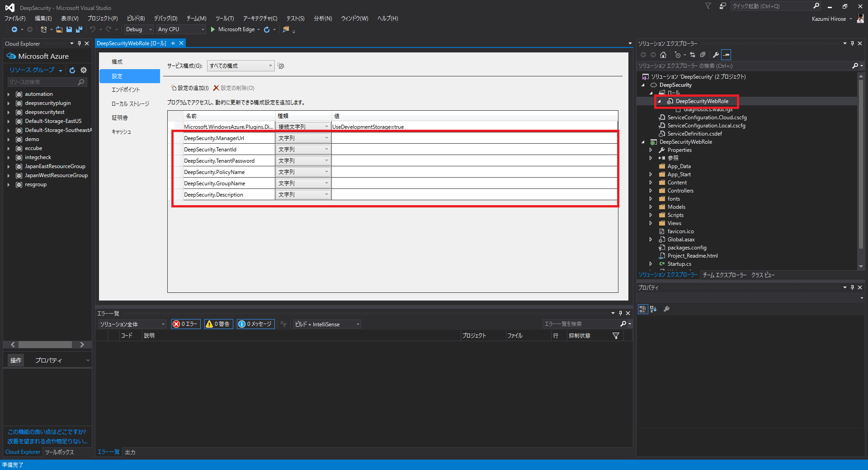Select ServiceDefinition.csdef in Solution Explorer
This screenshot has height=470, width=868.
pos(694,134)
